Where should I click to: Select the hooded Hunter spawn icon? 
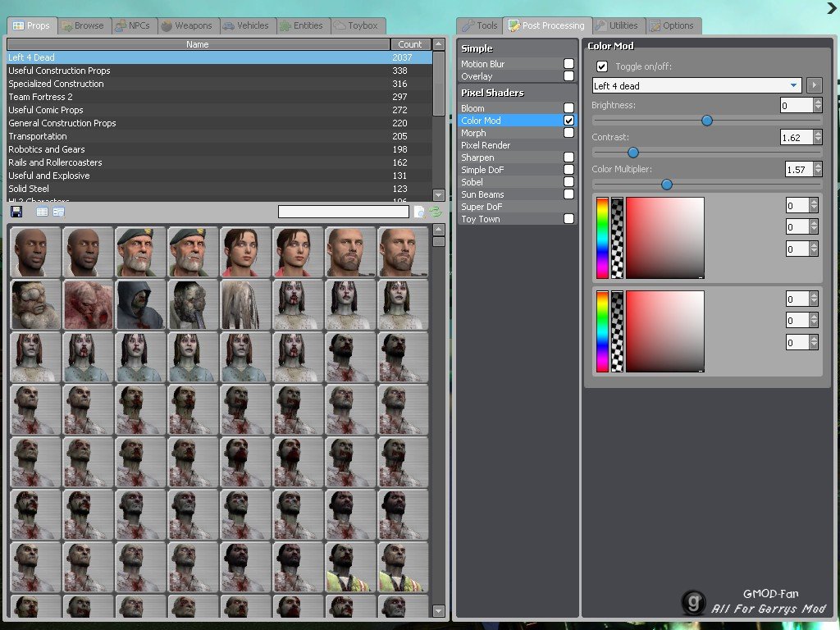140,304
